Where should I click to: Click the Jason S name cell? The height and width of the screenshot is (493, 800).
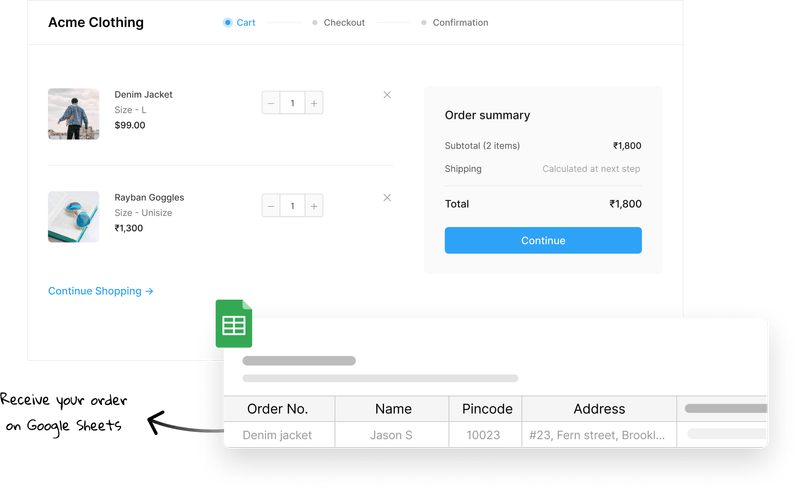(393, 435)
